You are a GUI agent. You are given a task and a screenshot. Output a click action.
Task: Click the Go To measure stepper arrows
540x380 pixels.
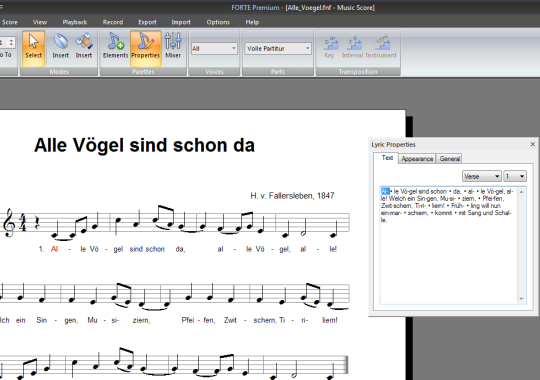click(11, 43)
